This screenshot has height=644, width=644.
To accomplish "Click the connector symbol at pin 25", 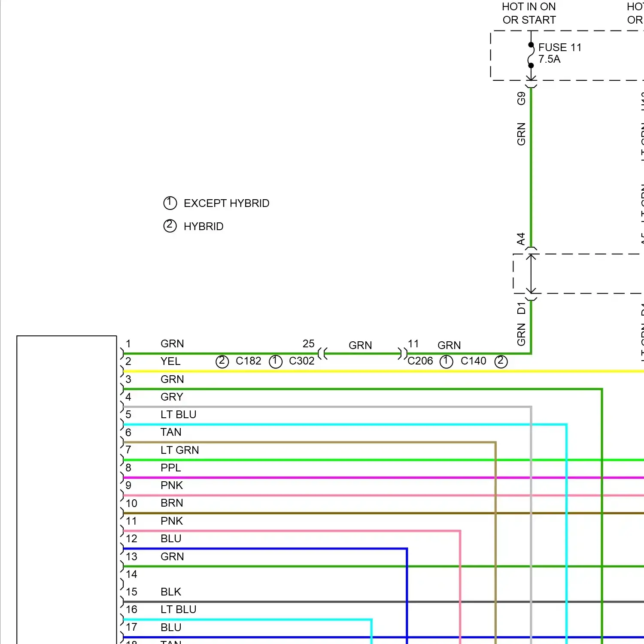I will tap(323, 354).
